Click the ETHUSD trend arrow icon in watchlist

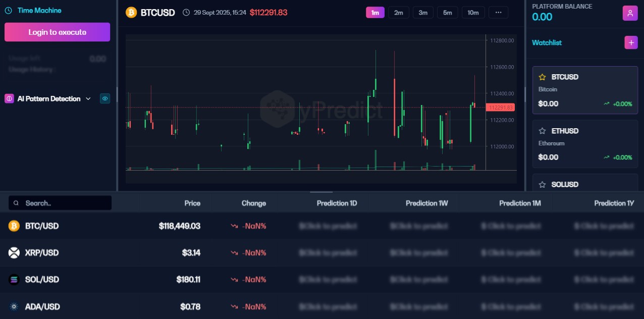606,157
